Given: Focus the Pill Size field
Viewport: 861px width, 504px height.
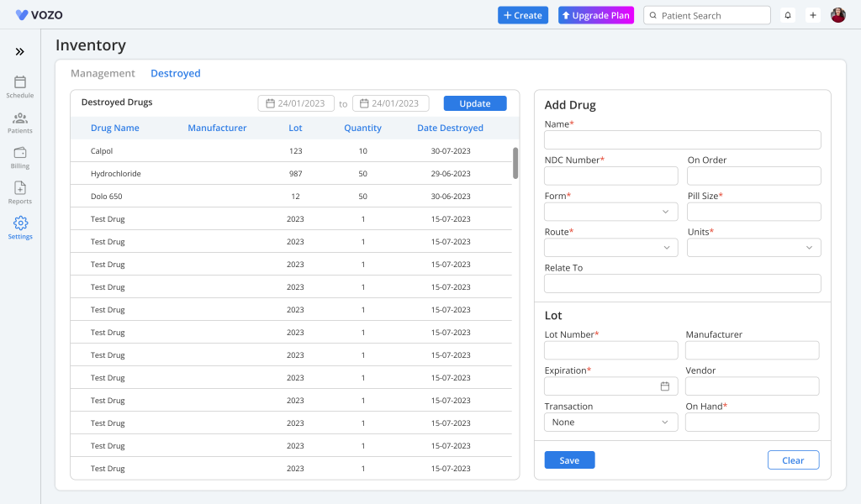Looking at the screenshot, I should 754,212.
